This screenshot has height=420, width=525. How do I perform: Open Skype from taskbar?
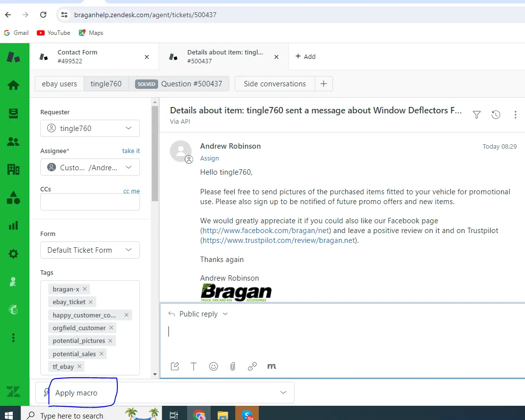click(247, 415)
